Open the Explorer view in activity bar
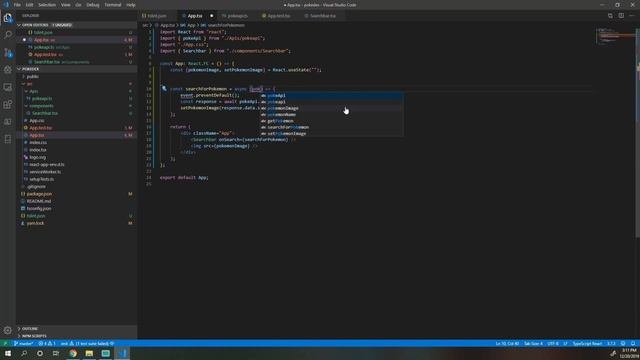The image size is (640, 360). click(8, 18)
